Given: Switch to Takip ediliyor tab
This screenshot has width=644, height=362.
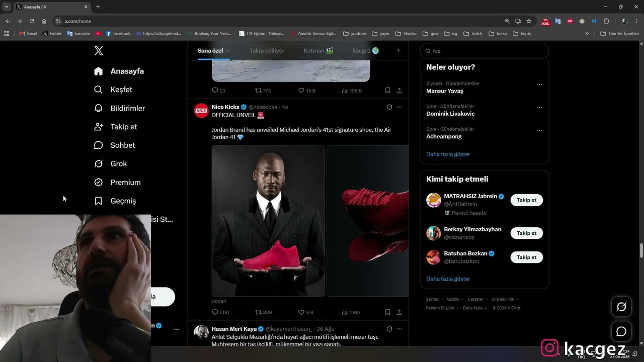Looking at the screenshot, I should (267, 51).
